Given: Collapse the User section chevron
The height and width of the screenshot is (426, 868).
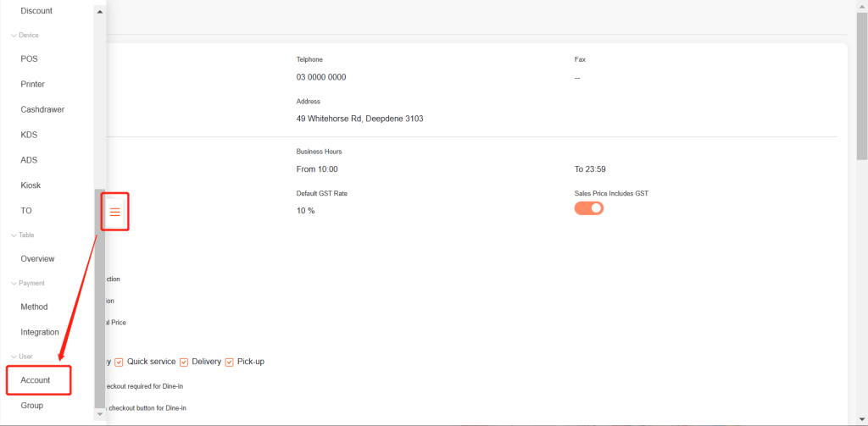Looking at the screenshot, I should pos(14,357).
